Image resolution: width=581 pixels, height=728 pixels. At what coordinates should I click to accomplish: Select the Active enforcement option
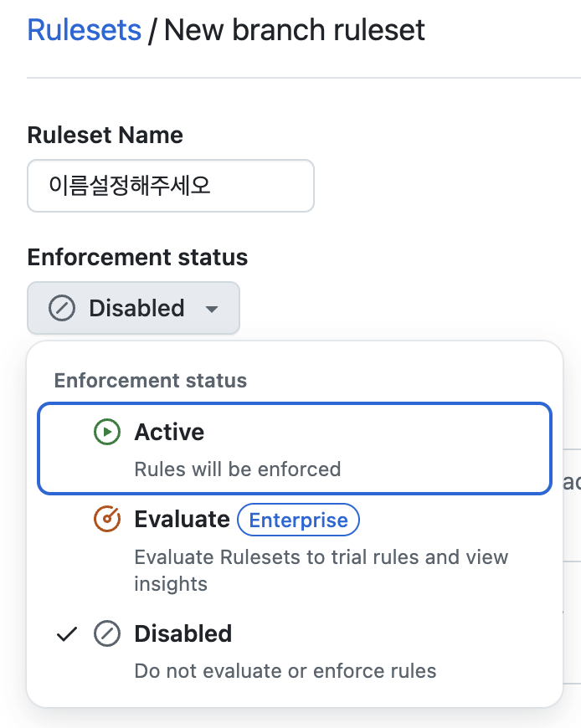point(169,432)
